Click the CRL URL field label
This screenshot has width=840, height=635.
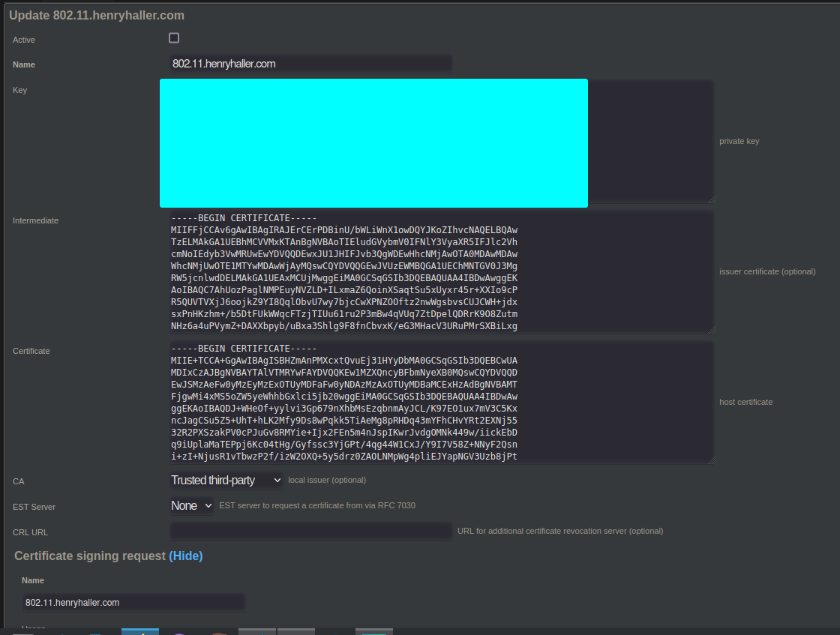[x=30, y=532]
